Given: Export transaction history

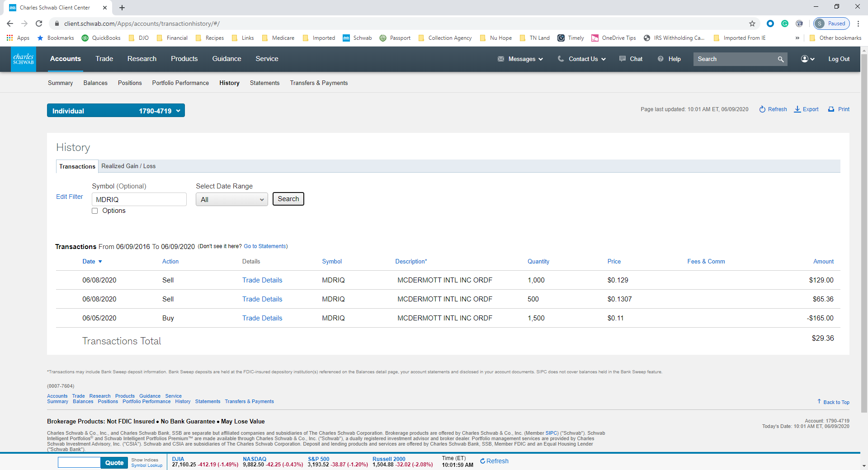Looking at the screenshot, I should click(x=806, y=109).
